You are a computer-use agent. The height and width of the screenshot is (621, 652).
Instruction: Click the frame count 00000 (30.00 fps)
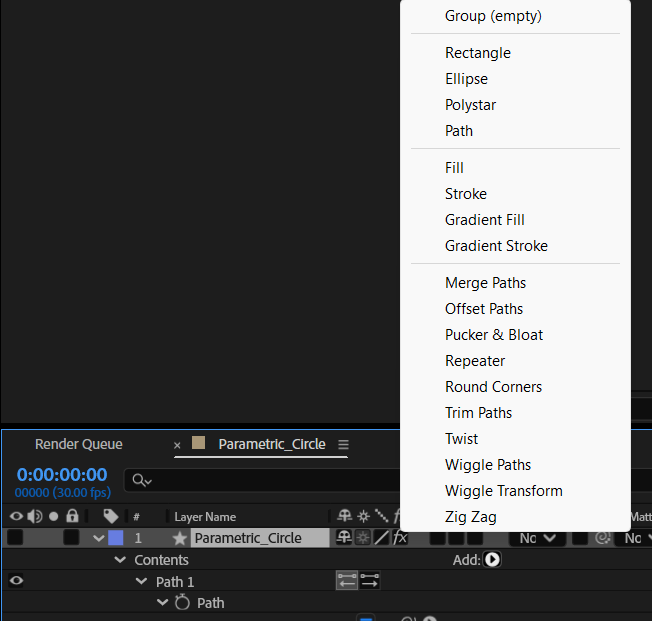tap(63, 492)
